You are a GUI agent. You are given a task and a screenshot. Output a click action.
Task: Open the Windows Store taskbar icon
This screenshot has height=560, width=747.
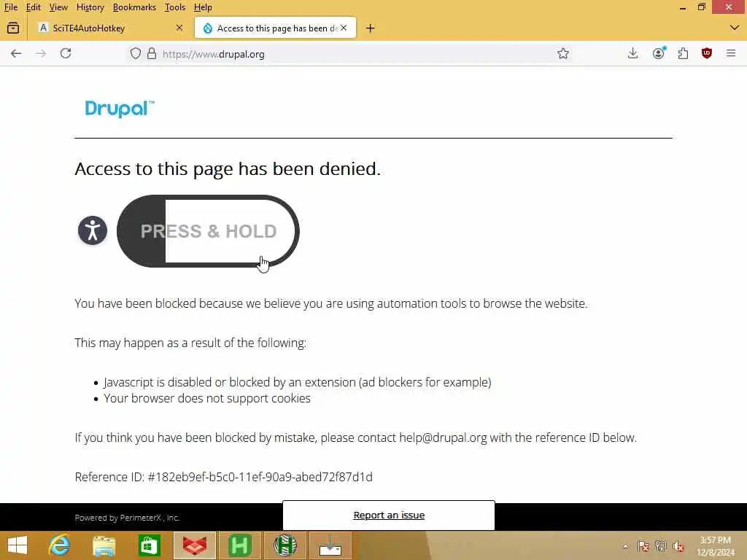pos(149,545)
